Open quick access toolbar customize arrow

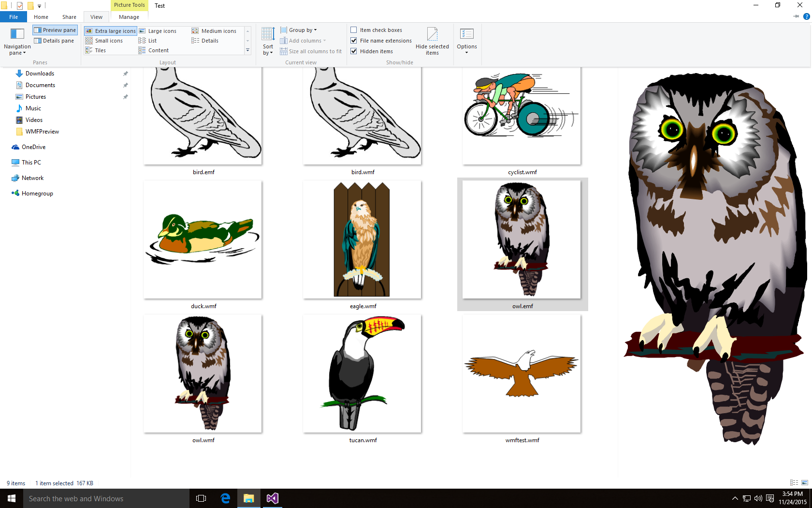point(40,6)
